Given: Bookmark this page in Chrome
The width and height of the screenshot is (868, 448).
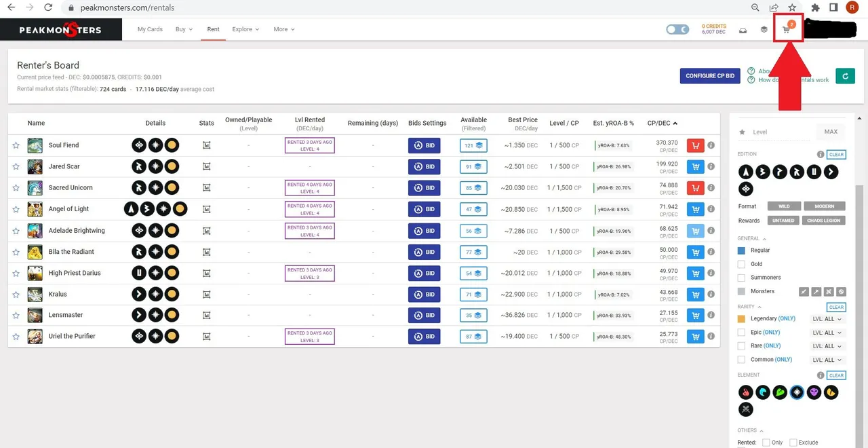Looking at the screenshot, I should (792, 7).
